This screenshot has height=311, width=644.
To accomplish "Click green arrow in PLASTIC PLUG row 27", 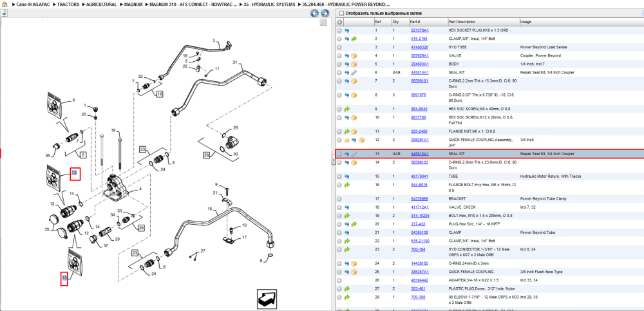I will (346, 289).
